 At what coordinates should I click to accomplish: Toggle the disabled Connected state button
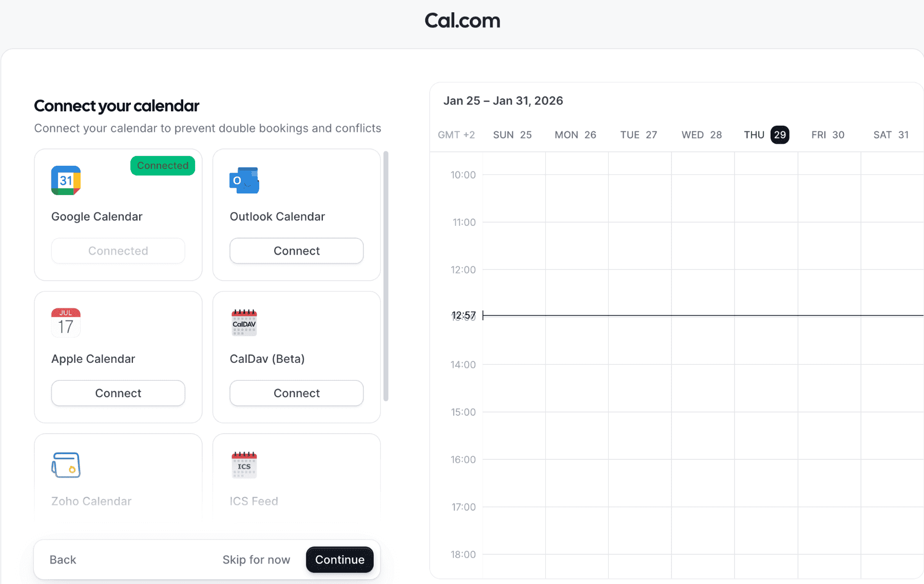118,250
